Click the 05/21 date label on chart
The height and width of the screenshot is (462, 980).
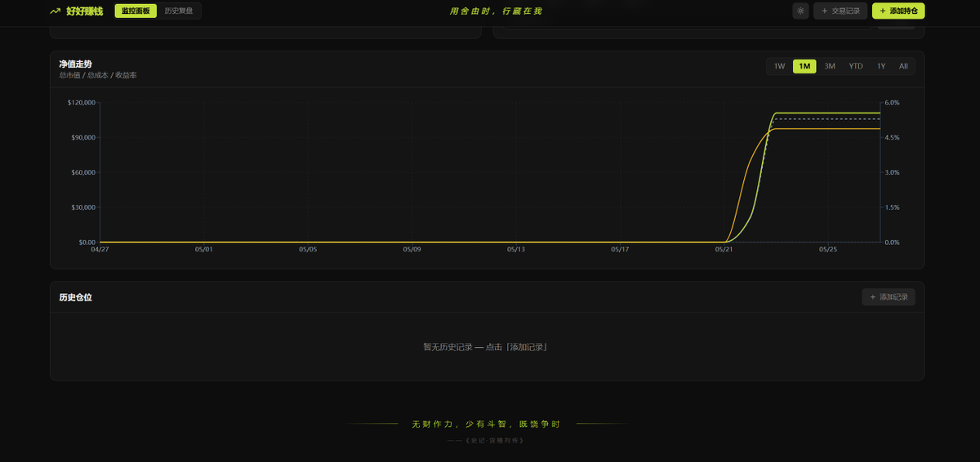click(724, 250)
